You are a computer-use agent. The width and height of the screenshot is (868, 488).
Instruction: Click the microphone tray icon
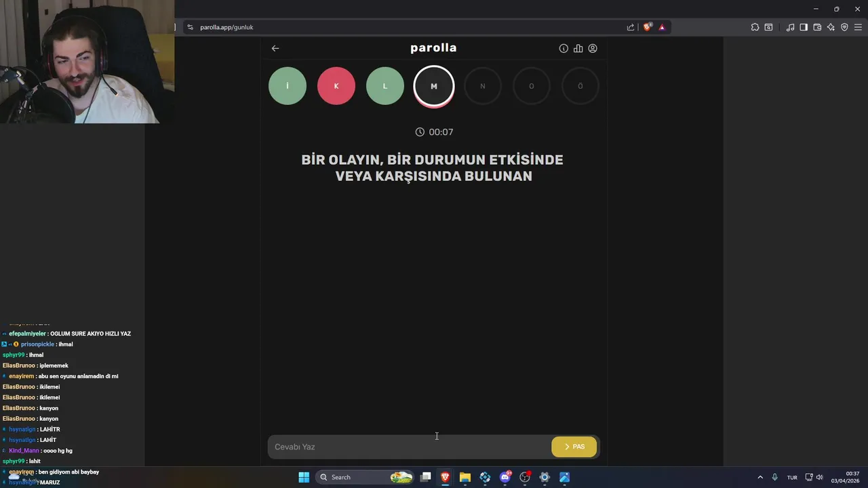pyautogui.click(x=774, y=477)
